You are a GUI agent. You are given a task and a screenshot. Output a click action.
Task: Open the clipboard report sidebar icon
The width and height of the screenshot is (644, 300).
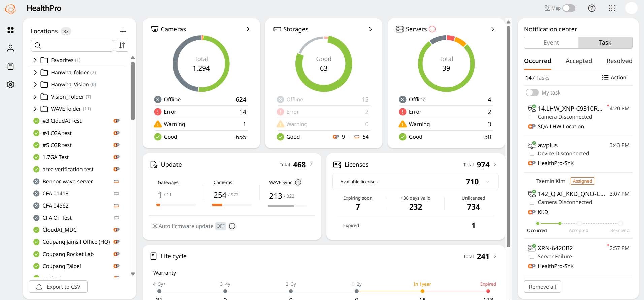pyautogui.click(x=11, y=66)
